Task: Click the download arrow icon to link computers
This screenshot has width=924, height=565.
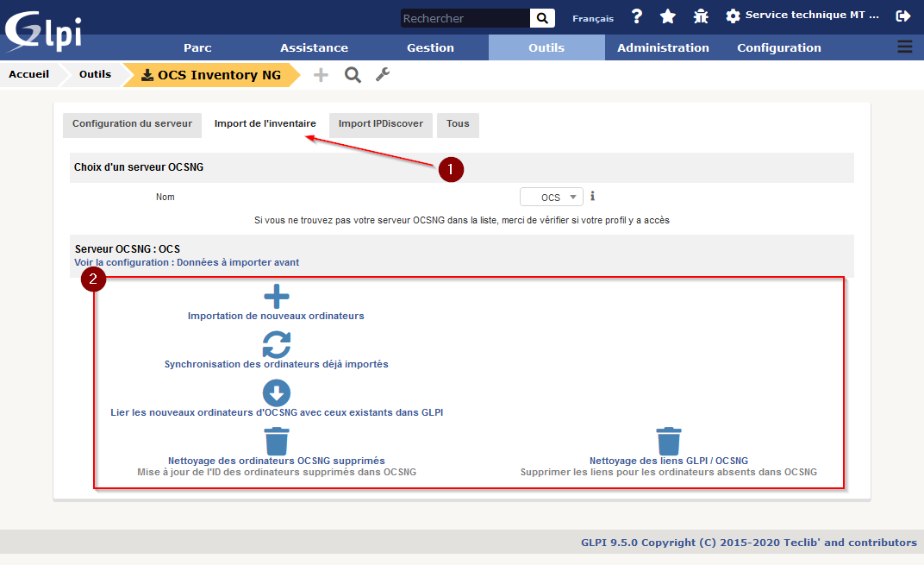Action: [x=276, y=393]
